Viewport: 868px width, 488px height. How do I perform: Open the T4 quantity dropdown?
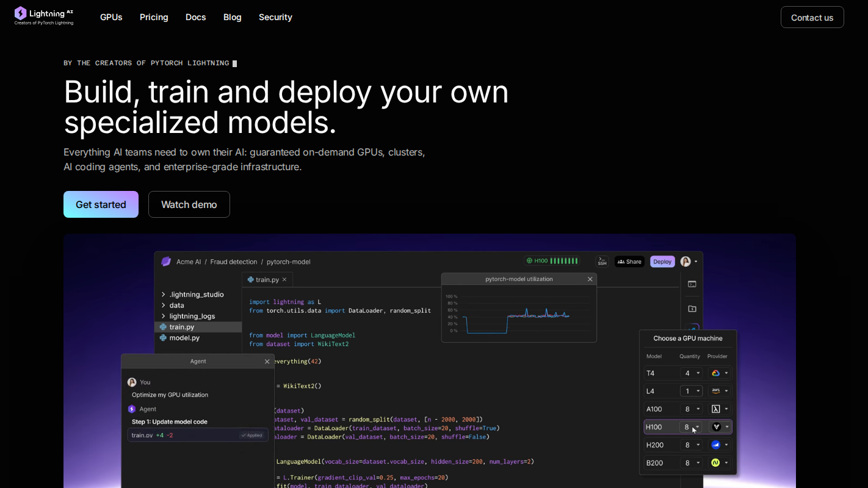click(692, 373)
